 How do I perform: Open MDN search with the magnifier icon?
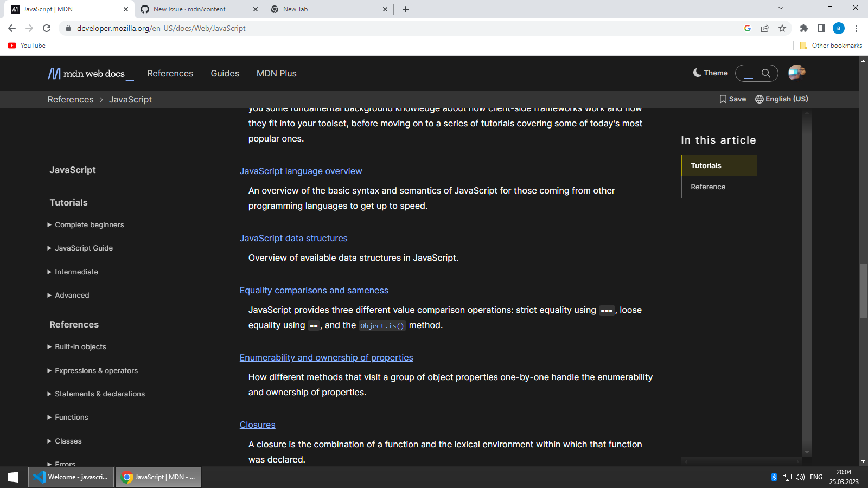pyautogui.click(x=765, y=73)
